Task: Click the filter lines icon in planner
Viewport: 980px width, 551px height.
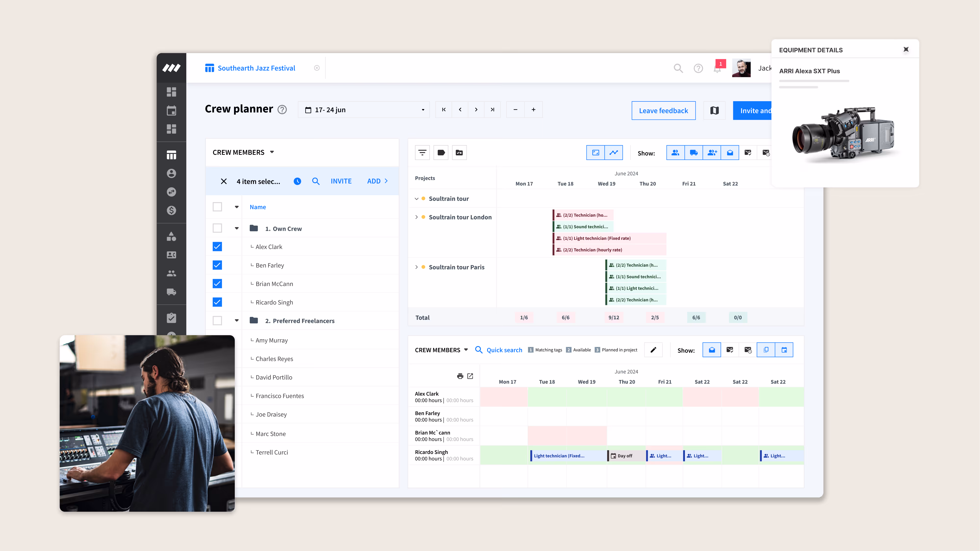Action: [422, 153]
